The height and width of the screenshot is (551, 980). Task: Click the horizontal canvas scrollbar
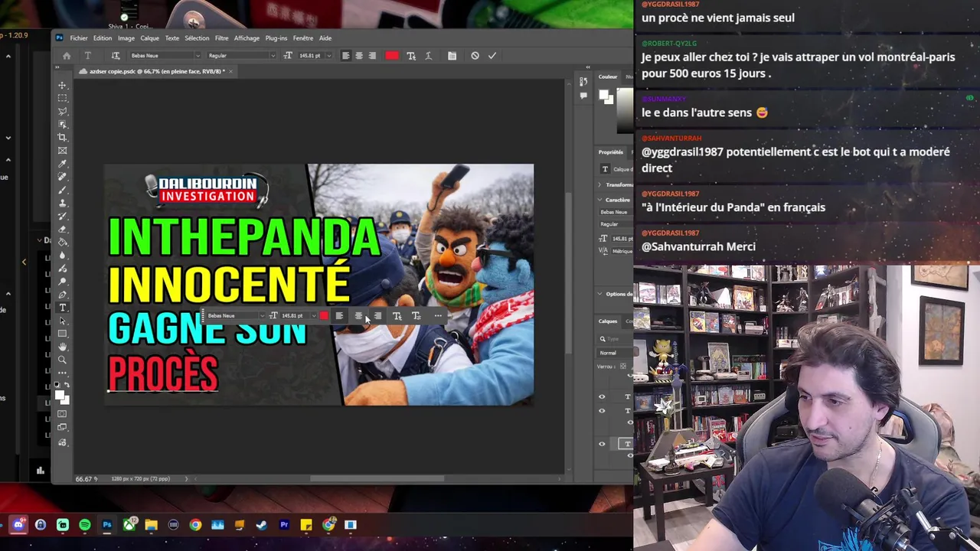point(377,479)
